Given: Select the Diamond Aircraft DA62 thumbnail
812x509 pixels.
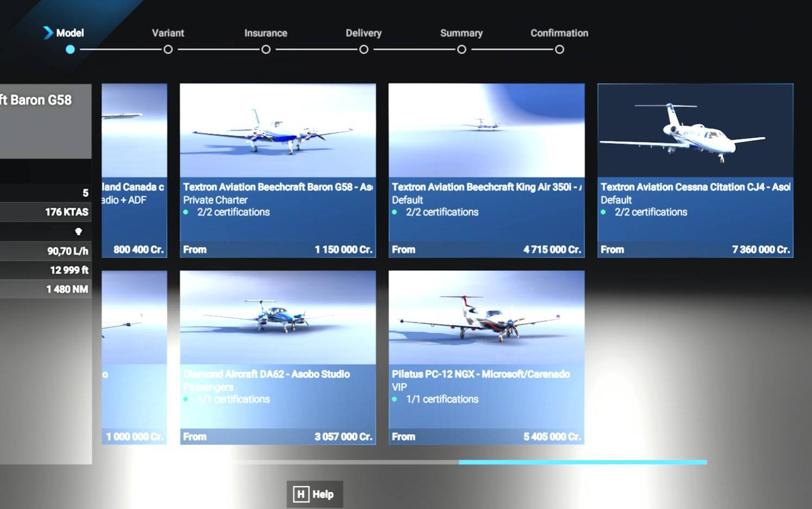Looking at the screenshot, I should (278, 318).
